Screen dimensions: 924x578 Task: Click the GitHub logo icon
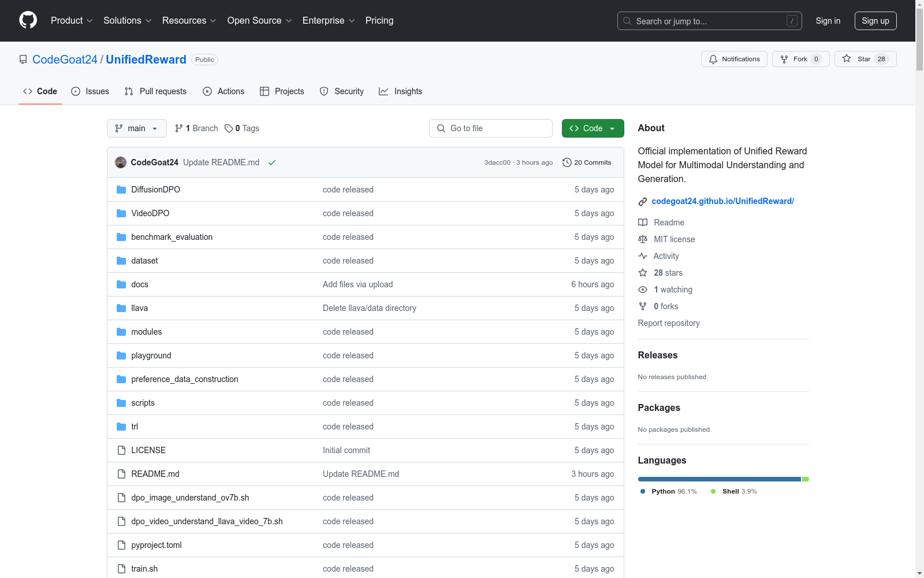point(28,20)
